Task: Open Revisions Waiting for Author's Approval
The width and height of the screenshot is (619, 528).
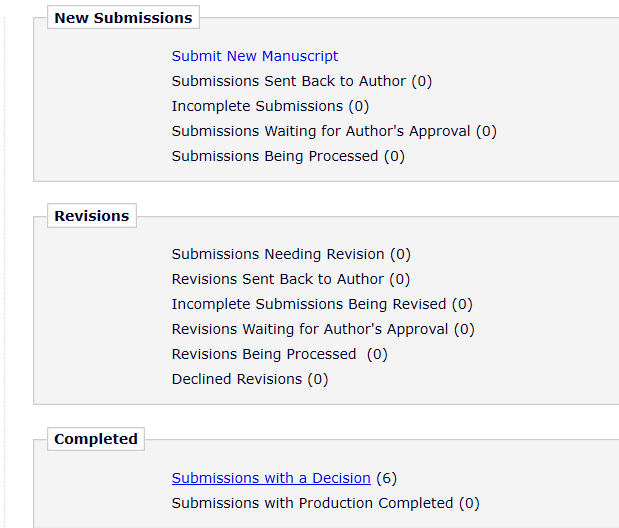Action: click(x=310, y=329)
